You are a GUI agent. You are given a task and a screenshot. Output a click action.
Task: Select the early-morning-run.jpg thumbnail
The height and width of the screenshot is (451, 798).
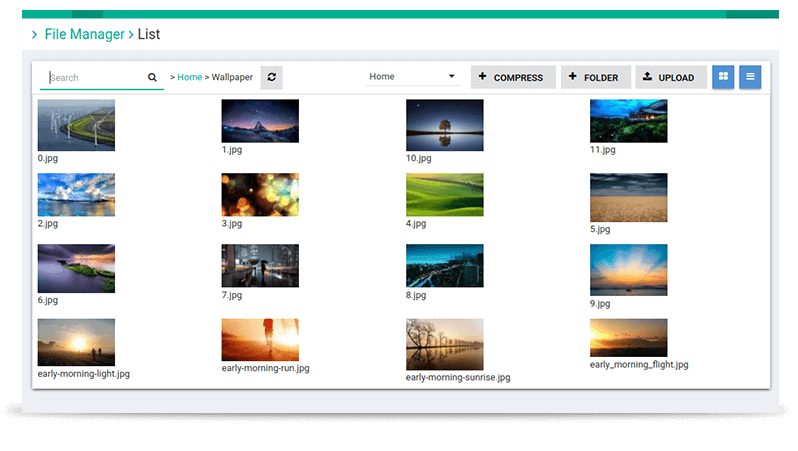coord(260,340)
